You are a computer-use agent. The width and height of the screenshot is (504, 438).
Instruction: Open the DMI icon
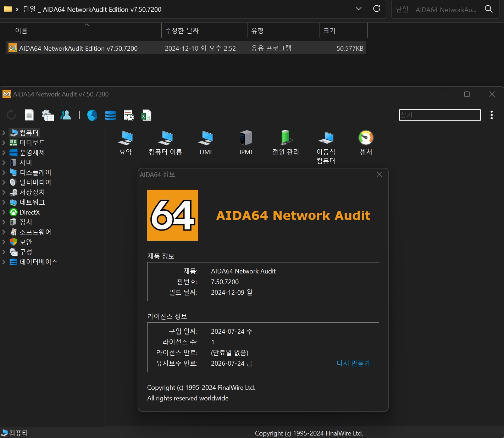[206, 143]
